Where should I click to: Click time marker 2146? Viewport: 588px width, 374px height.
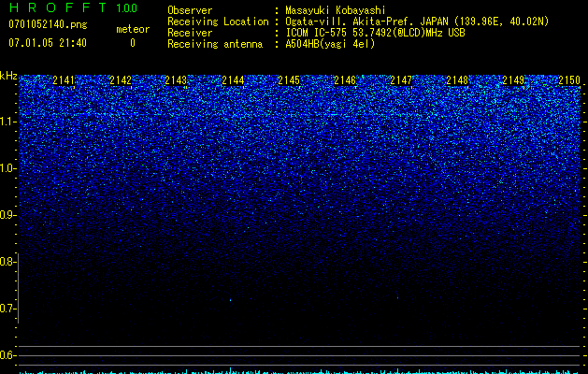click(345, 79)
